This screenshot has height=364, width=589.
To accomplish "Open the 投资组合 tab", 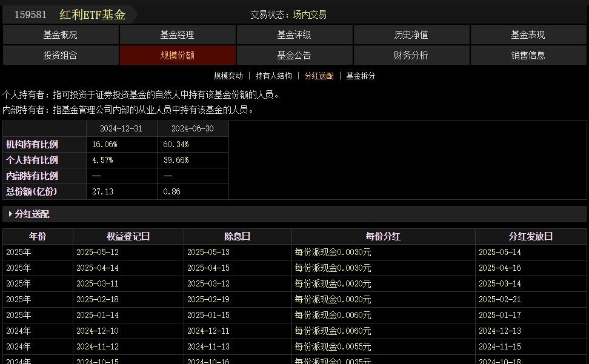I will tap(61, 55).
